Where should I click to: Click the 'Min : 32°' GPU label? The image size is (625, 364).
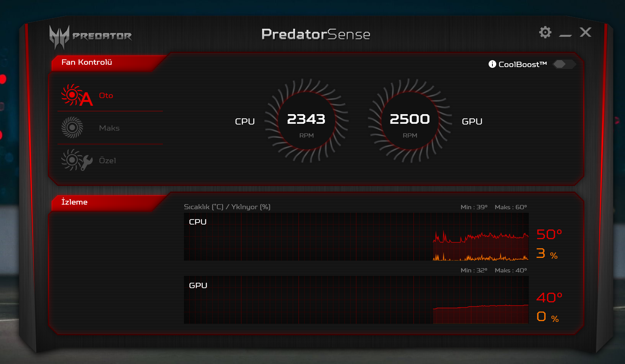click(474, 270)
